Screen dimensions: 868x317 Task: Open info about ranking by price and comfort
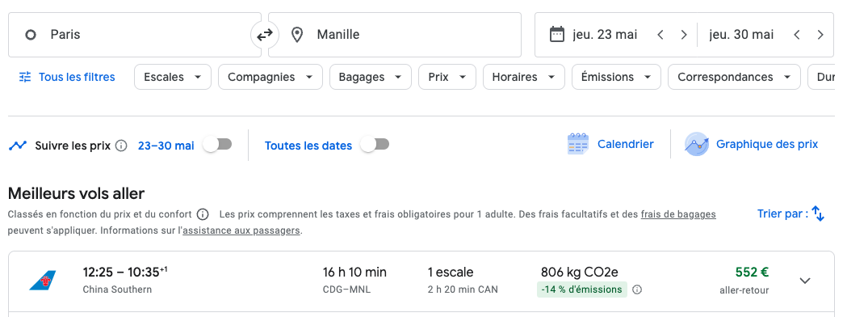(x=203, y=214)
